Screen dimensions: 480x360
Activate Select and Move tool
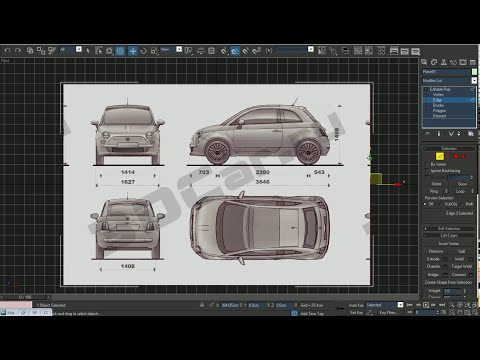(x=133, y=51)
